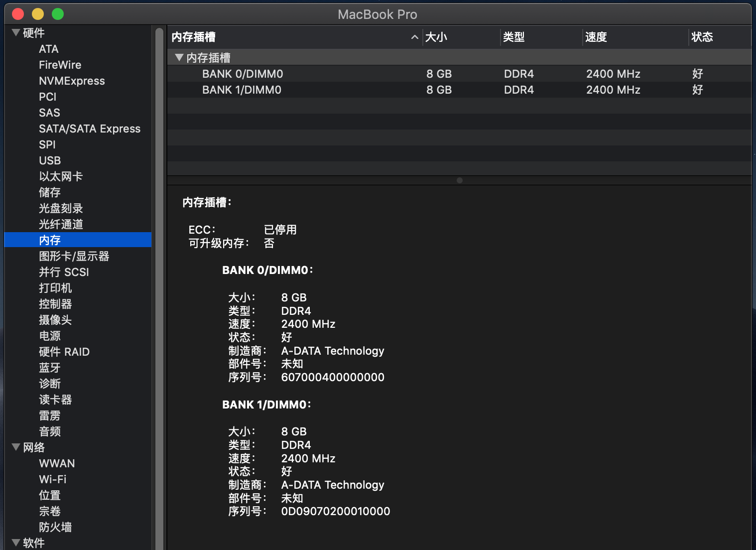Open 蓝牙 bluetooth entry

tap(50, 368)
